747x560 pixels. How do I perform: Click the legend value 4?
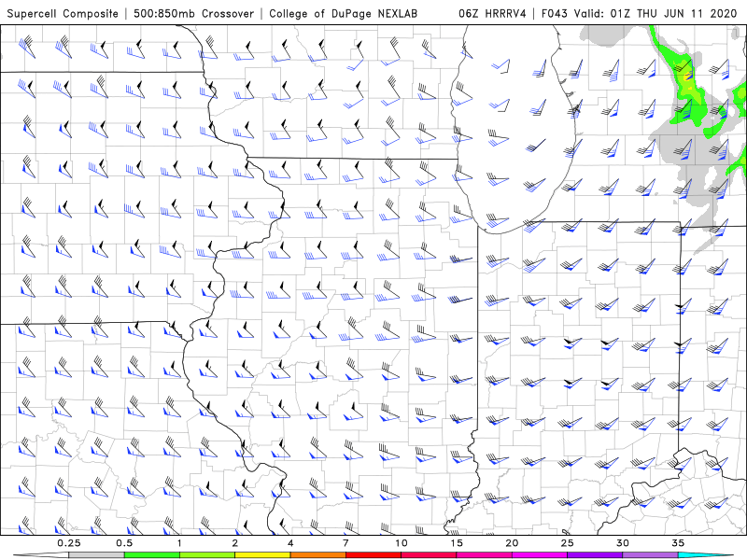coord(290,543)
